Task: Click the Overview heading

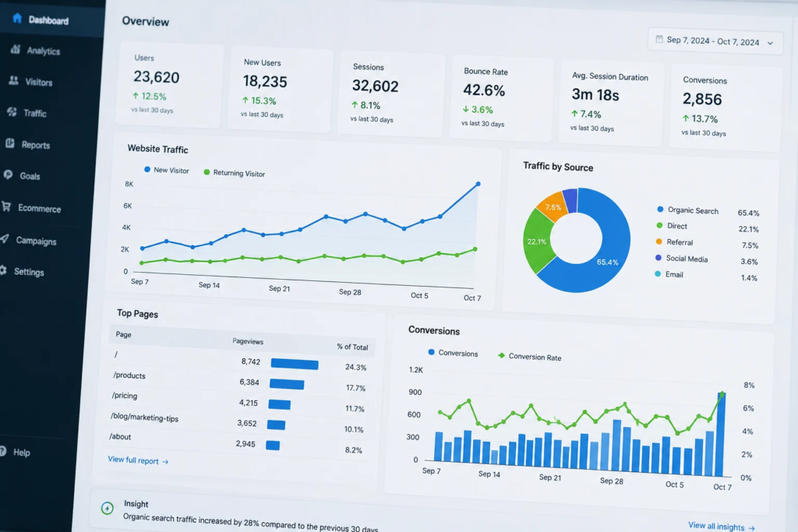Action: (x=145, y=21)
